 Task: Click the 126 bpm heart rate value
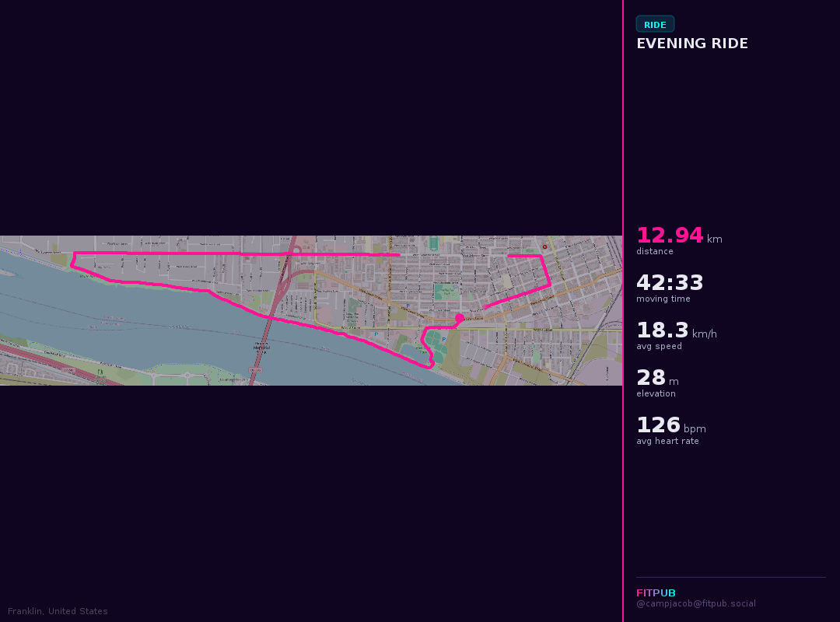670,425
